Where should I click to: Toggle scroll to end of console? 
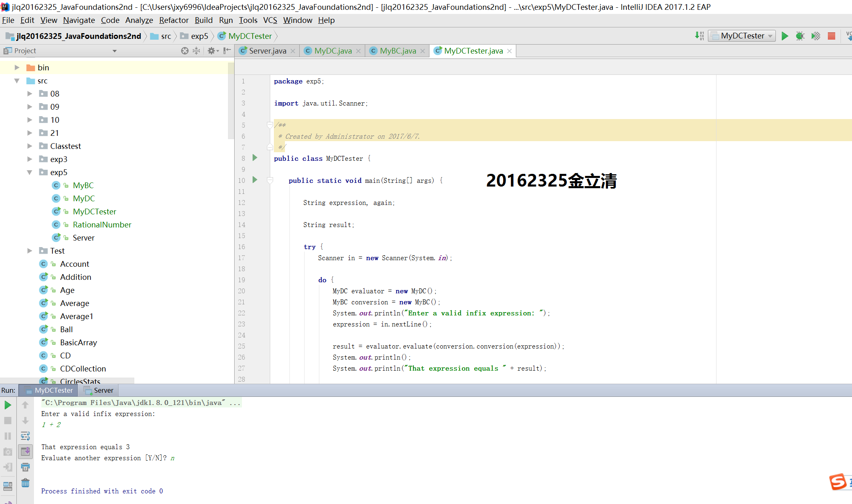click(25, 452)
